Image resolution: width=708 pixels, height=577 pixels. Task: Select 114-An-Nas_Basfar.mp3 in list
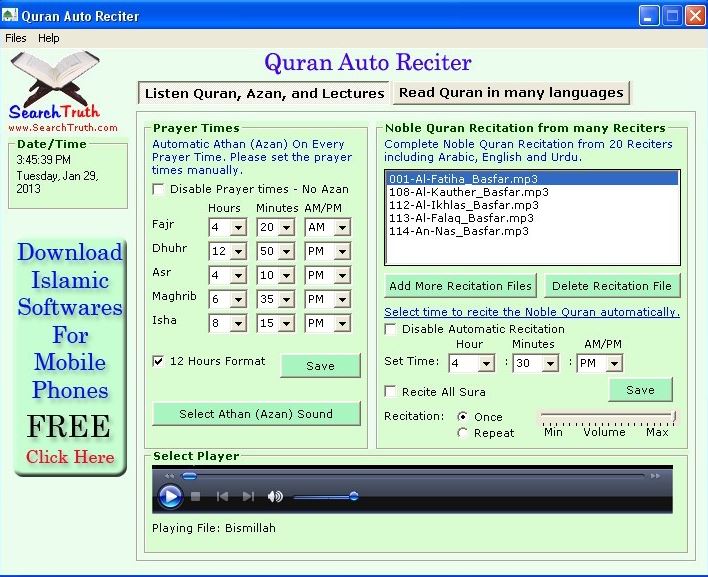pyautogui.click(x=532, y=231)
